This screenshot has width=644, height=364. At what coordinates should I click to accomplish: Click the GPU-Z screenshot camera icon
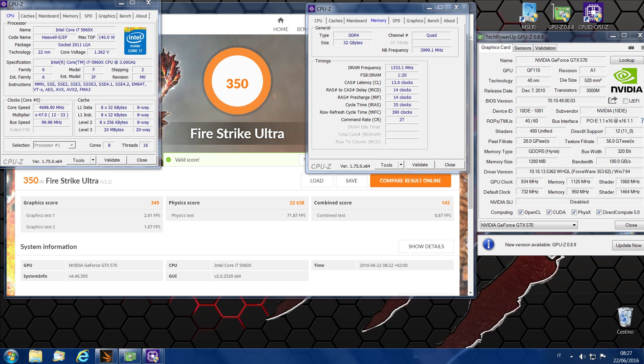coord(631,48)
